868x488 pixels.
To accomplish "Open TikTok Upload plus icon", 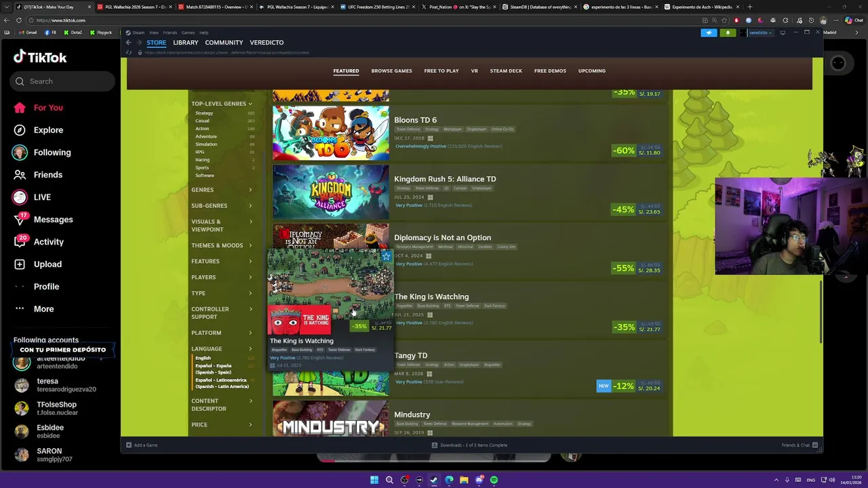I will (20, 264).
